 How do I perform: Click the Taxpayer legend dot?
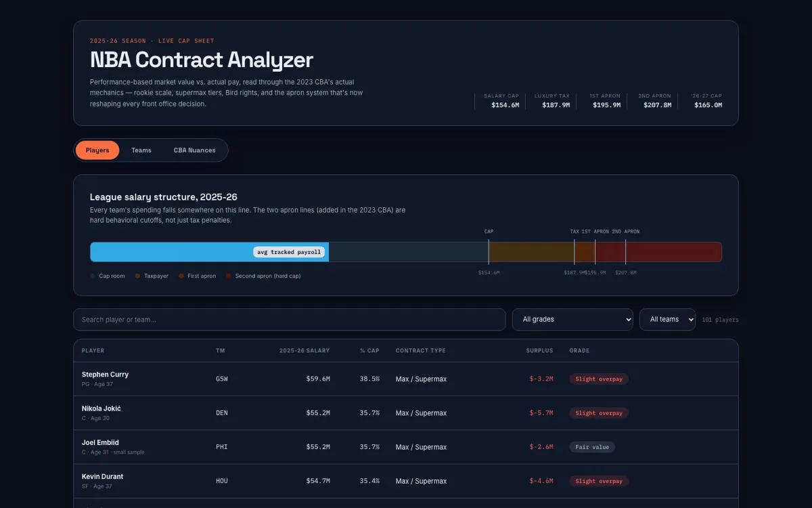pyautogui.click(x=137, y=276)
